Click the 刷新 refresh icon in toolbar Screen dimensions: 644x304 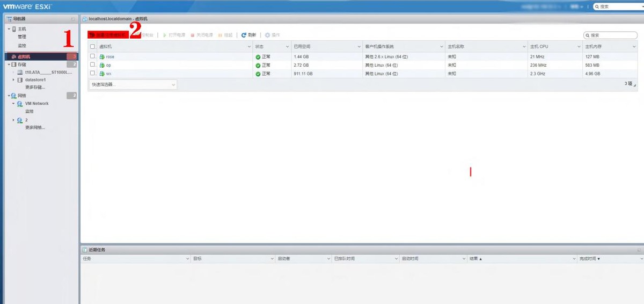244,35
